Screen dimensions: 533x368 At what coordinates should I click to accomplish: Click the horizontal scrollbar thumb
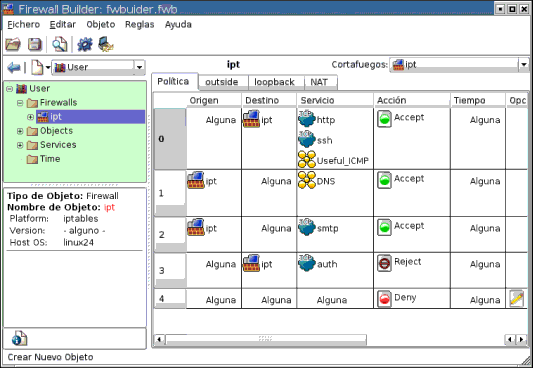[x=266, y=339]
